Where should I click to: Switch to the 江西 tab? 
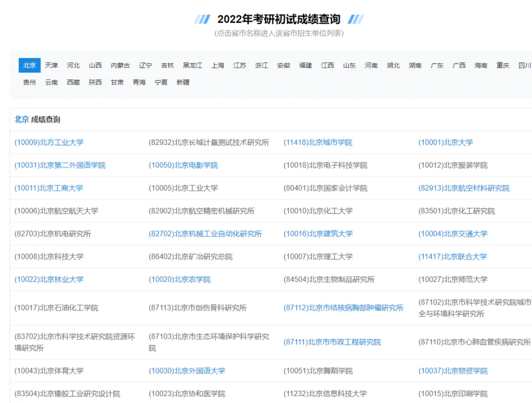327,65
